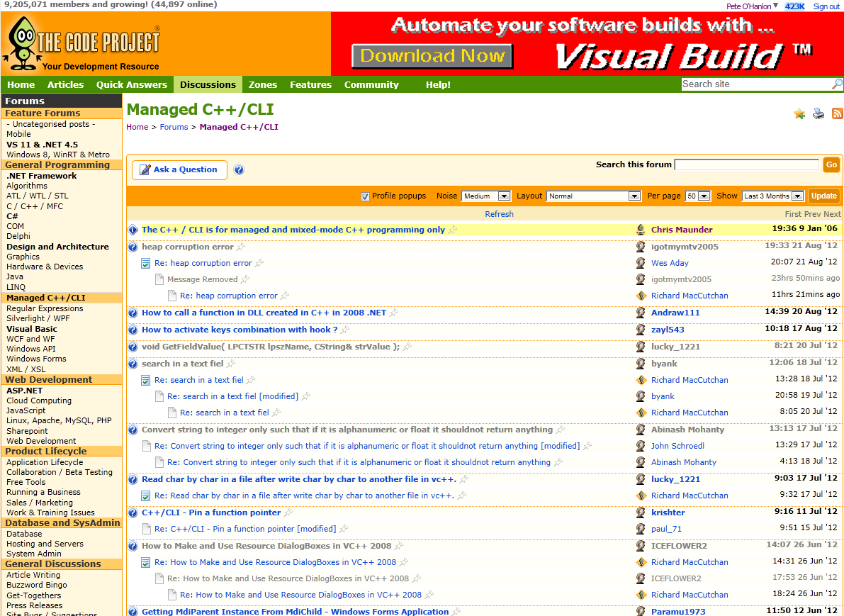Image resolution: width=844 pixels, height=616 pixels.
Task: Open the ASP.NET forum in sidebar
Action: pos(24,391)
